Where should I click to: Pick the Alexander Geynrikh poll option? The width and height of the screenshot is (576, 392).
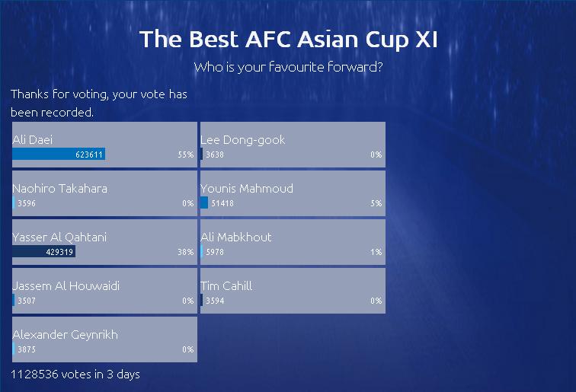pyautogui.click(x=65, y=335)
